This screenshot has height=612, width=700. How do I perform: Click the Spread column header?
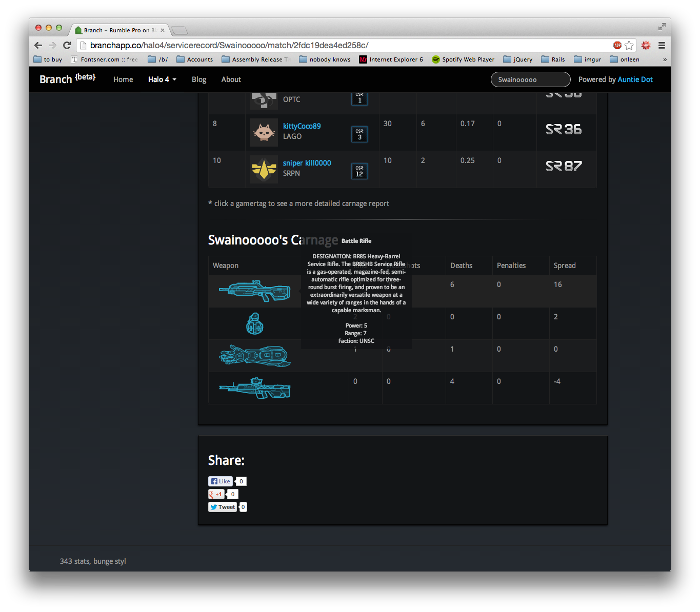[x=565, y=266]
